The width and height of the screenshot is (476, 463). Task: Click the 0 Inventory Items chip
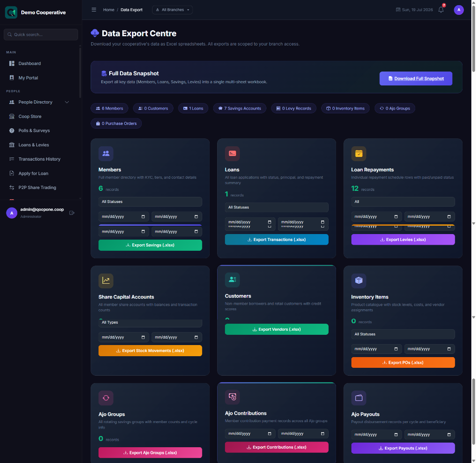(x=345, y=108)
